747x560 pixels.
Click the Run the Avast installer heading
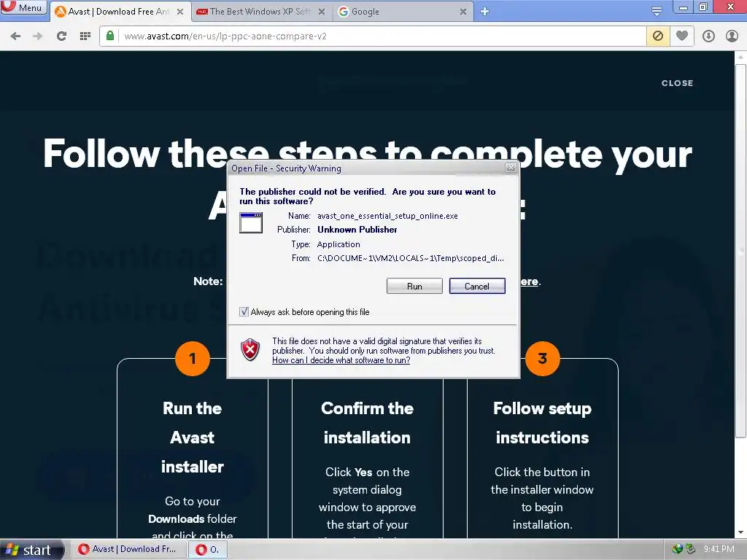pyautogui.click(x=193, y=437)
